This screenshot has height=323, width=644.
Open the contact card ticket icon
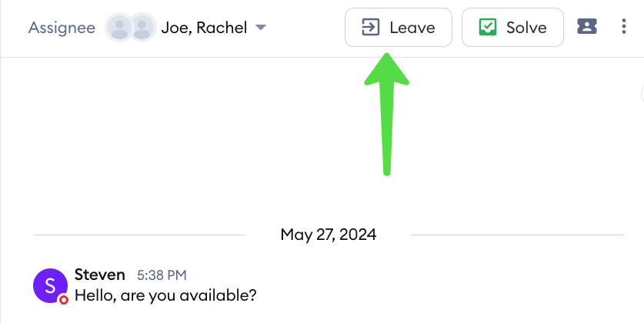tap(587, 27)
